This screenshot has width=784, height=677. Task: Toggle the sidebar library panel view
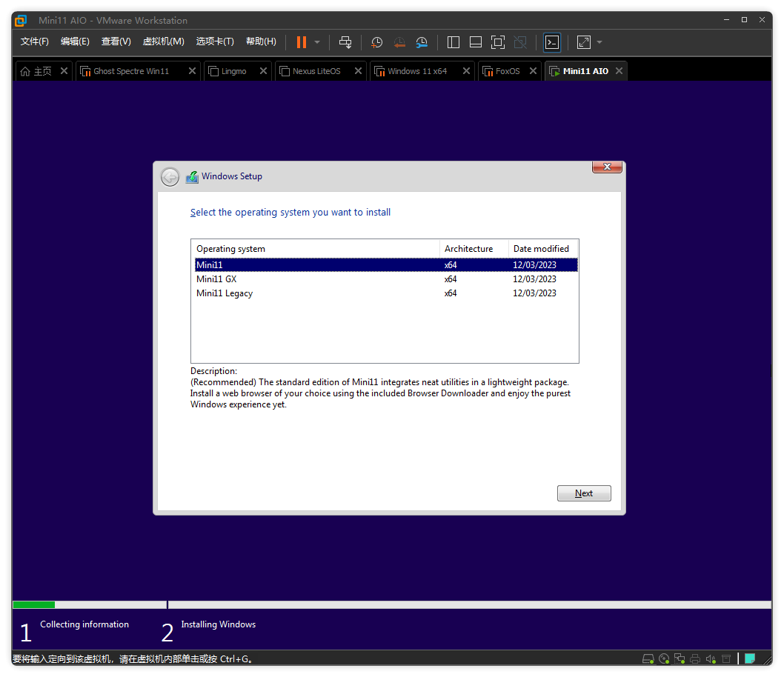click(454, 42)
